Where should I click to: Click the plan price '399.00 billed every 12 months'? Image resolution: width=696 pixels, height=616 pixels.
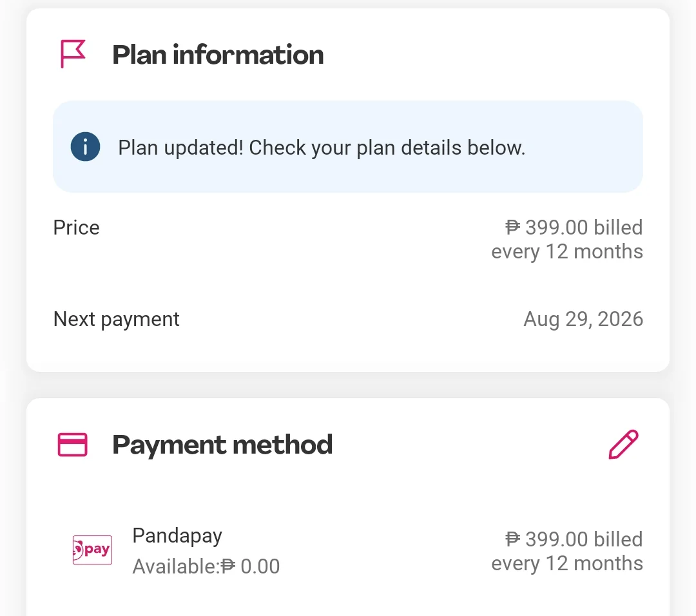pos(567,240)
